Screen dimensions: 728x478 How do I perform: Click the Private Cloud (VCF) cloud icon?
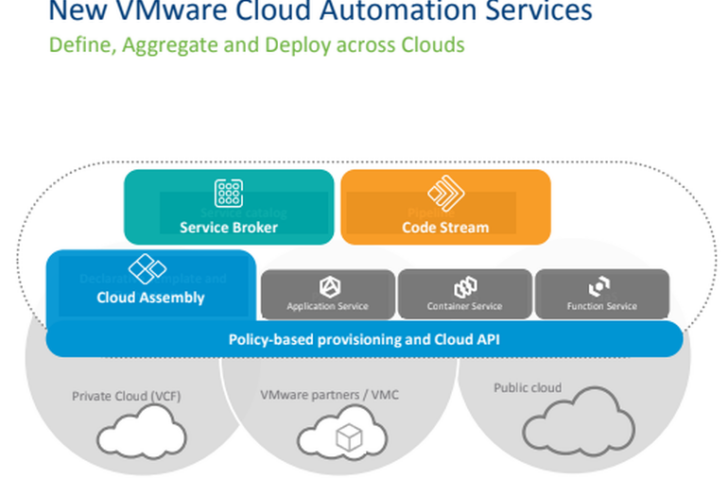tap(142, 432)
